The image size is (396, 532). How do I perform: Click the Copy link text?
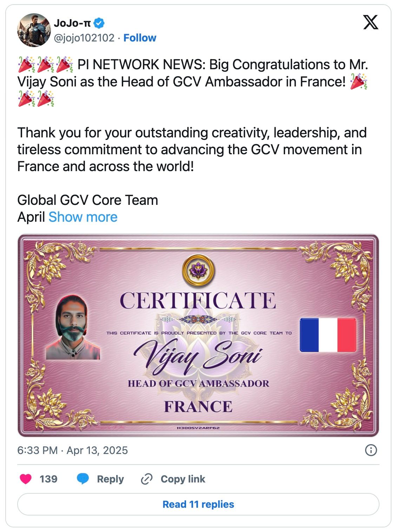183,479
